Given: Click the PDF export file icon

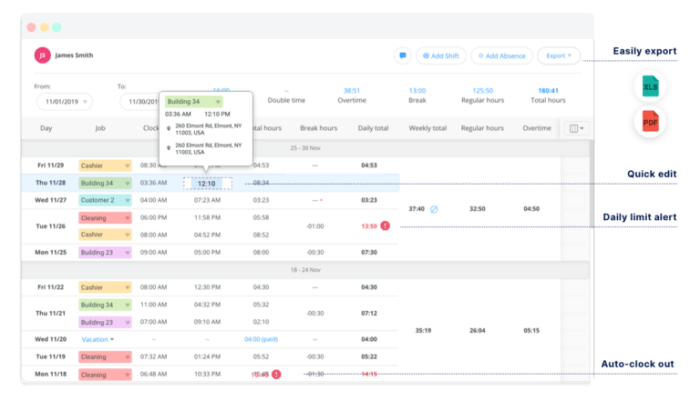Looking at the screenshot, I should (x=650, y=121).
